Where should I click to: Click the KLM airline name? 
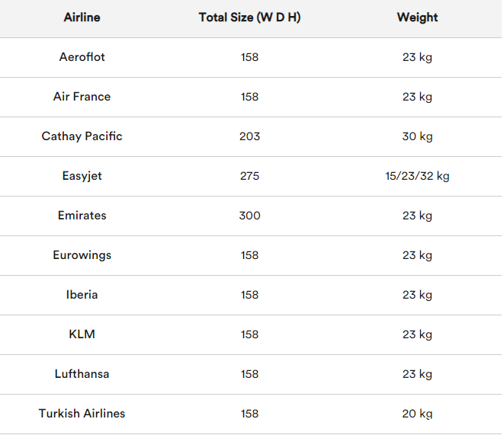(82, 334)
